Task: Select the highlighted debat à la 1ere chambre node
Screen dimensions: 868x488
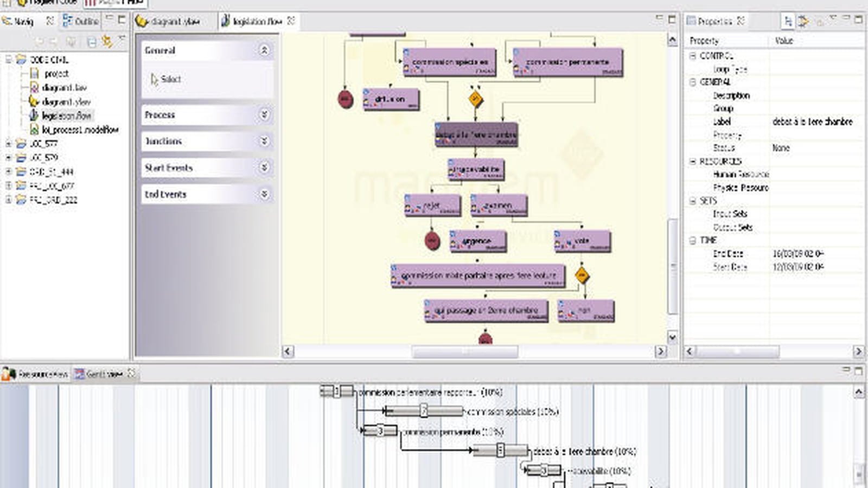Action: [476, 134]
